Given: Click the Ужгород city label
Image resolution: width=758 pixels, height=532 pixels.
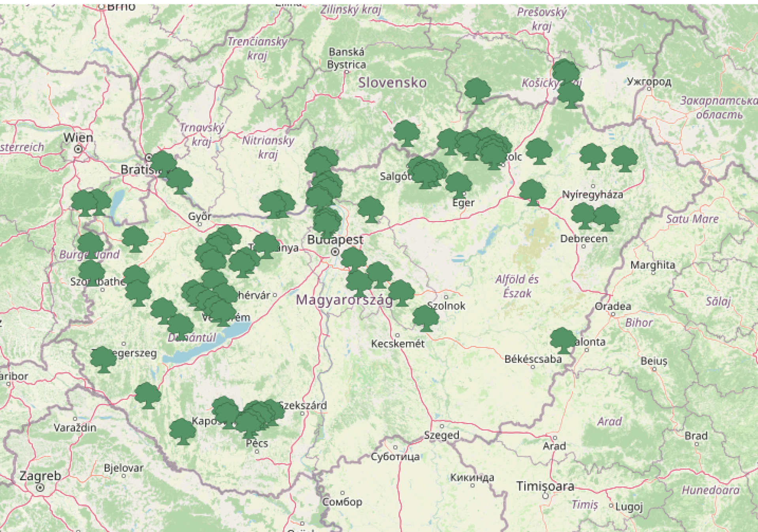Looking at the screenshot, I should 649,82.
